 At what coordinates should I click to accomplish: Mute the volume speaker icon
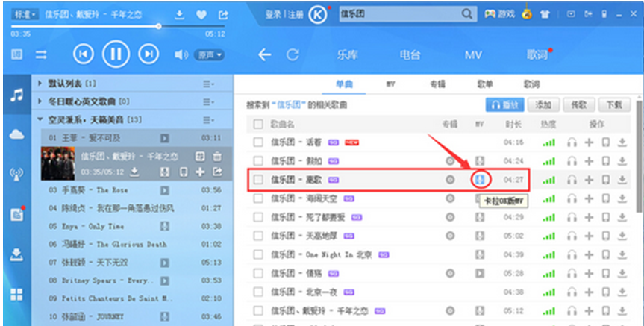[x=181, y=54]
